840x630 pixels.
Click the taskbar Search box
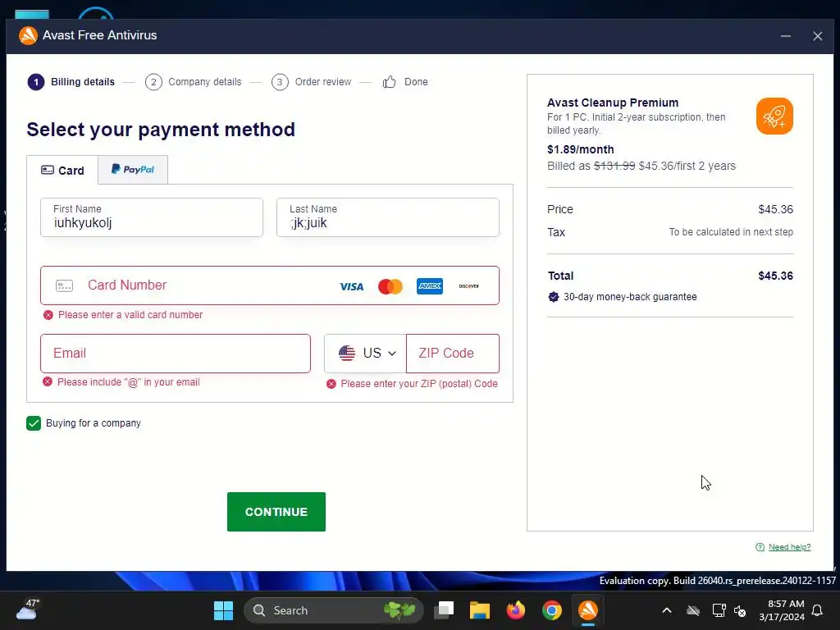pyautogui.click(x=333, y=610)
